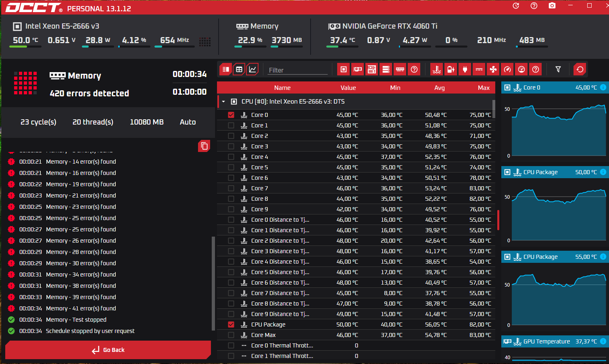Uncheck the Core 0 sensor checkbox

point(231,115)
